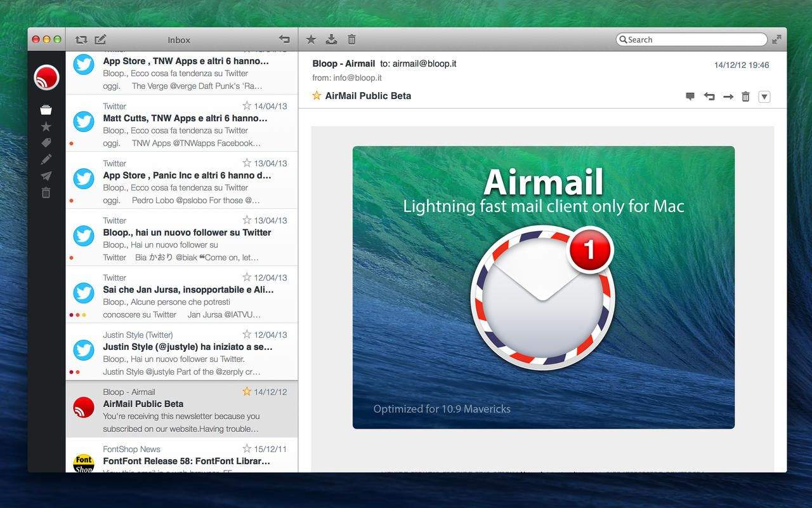Open the Inbox folder in sidebar
The image size is (812, 508).
[x=46, y=110]
